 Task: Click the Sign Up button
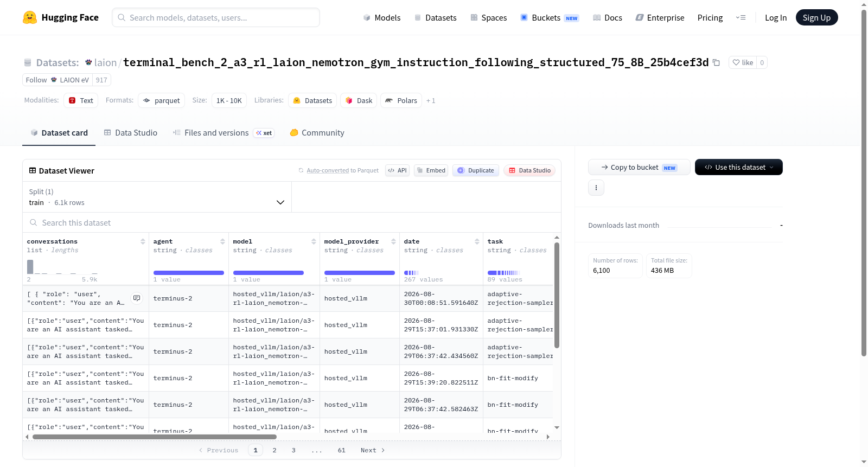click(x=816, y=17)
